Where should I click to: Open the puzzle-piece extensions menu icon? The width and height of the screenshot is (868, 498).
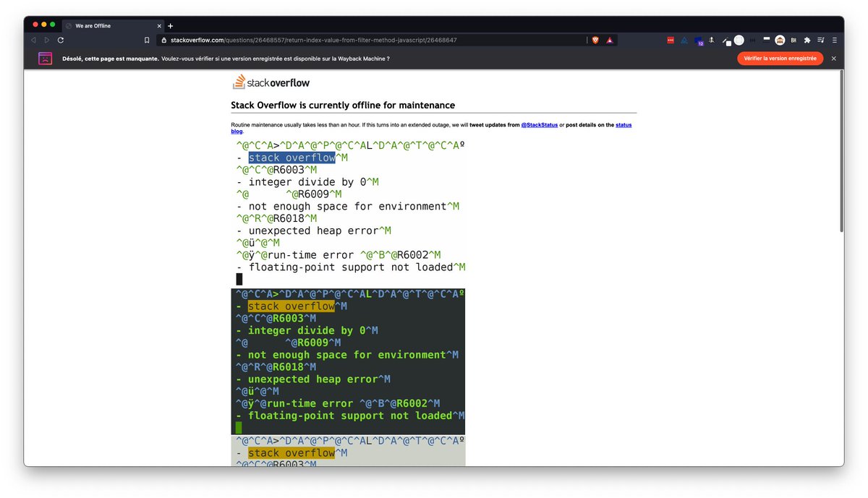(x=807, y=40)
